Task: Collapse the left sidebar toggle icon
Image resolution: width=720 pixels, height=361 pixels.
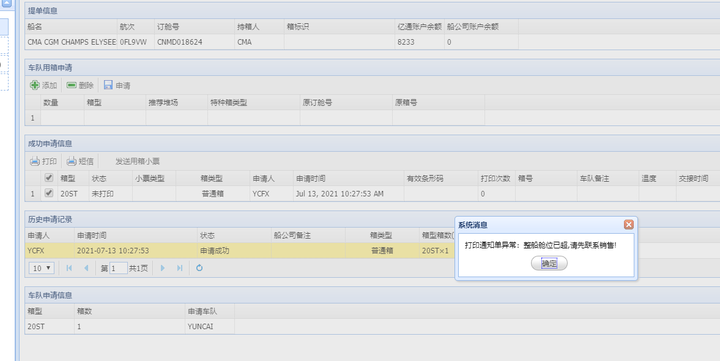Action: coord(6,3)
